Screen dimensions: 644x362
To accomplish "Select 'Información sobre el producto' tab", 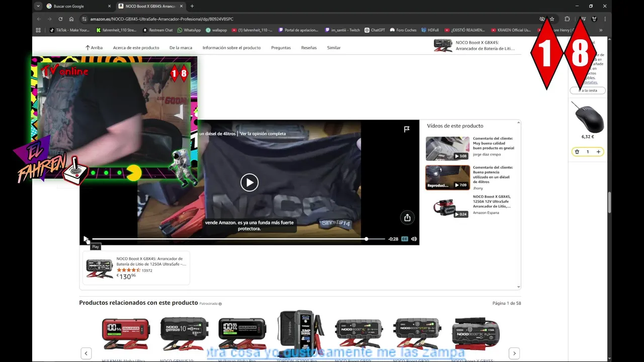I will (x=231, y=48).
